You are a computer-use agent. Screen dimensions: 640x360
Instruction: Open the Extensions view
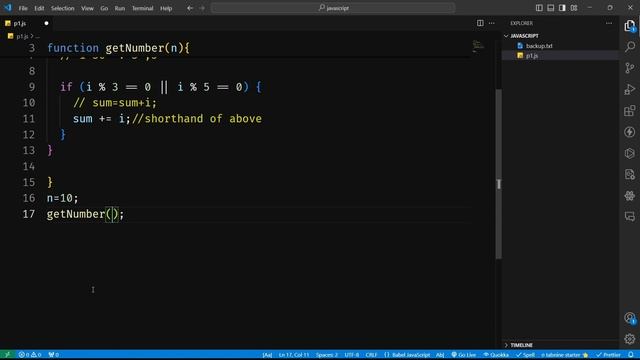click(x=630, y=110)
